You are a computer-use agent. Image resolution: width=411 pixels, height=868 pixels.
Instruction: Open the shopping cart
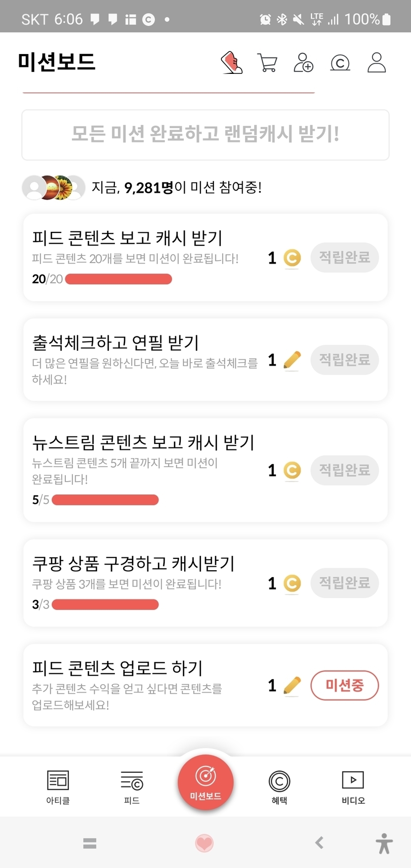[x=267, y=63]
